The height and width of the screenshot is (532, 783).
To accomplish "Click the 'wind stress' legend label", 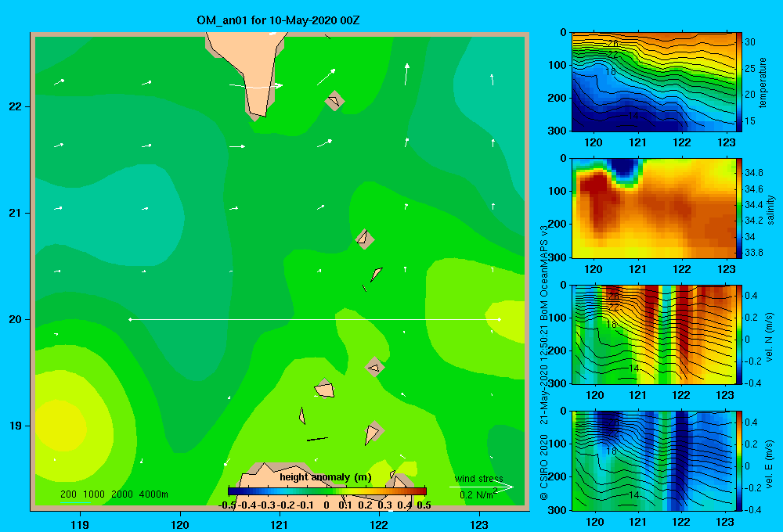I will pyautogui.click(x=478, y=479).
